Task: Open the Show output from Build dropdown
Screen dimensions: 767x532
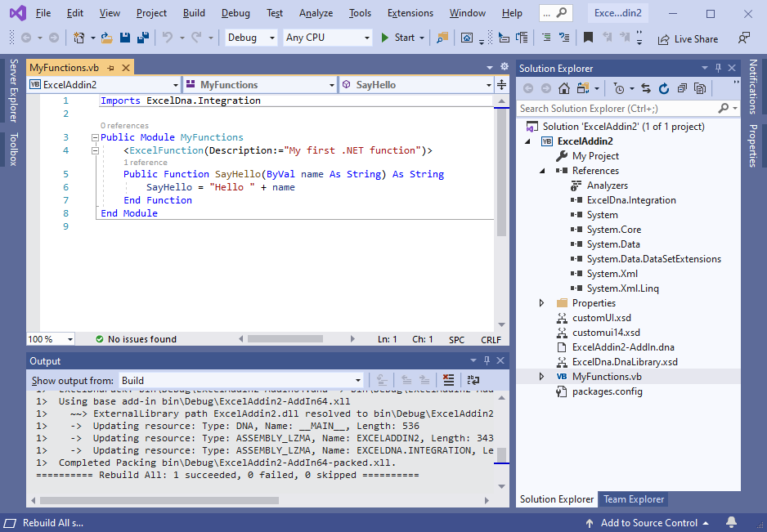Action: (241, 381)
